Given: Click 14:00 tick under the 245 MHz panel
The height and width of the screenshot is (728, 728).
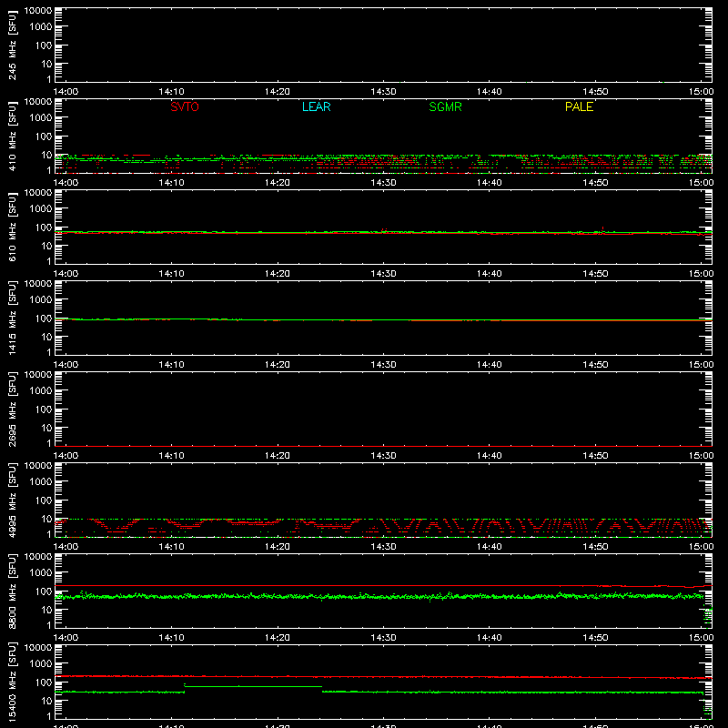Looking at the screenshot, I should tap(66, 92).
